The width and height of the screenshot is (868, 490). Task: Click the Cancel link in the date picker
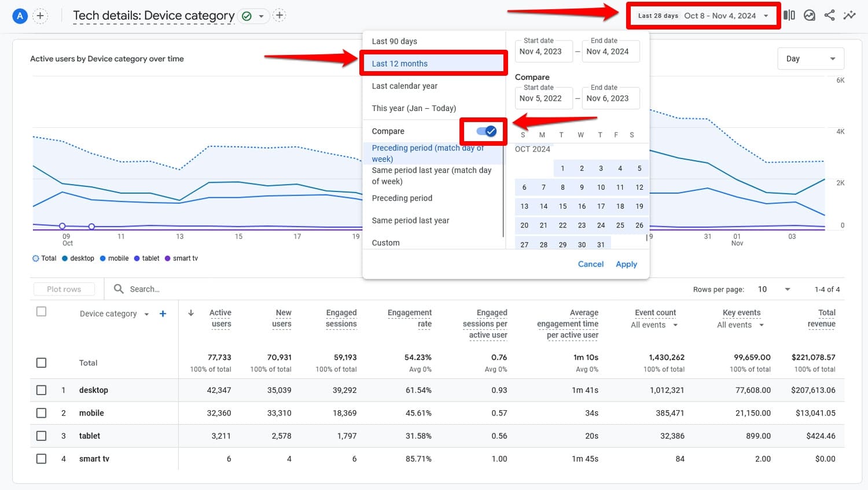pos(590,264)
